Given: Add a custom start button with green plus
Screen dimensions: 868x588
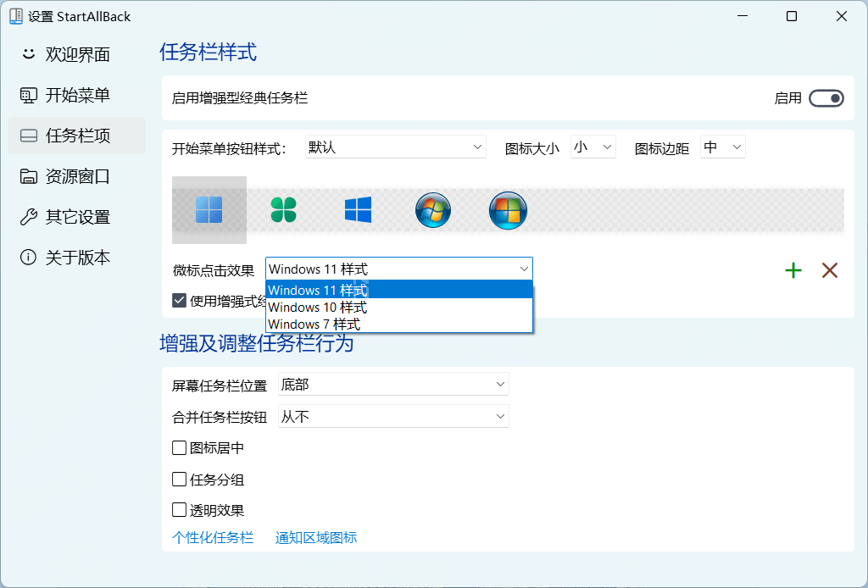Looking at the screenshot, I should coord(793,270).
